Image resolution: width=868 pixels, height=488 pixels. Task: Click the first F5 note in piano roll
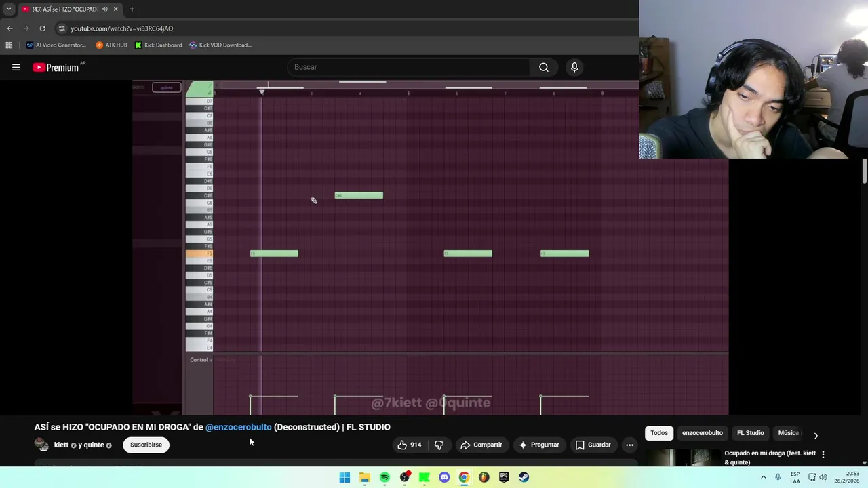(274, 253)
